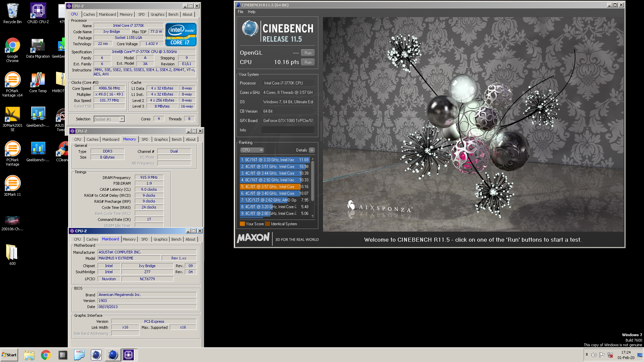Open the 3DMark2001 SE desktop icon
644x362 pixels.
(12, 119)
